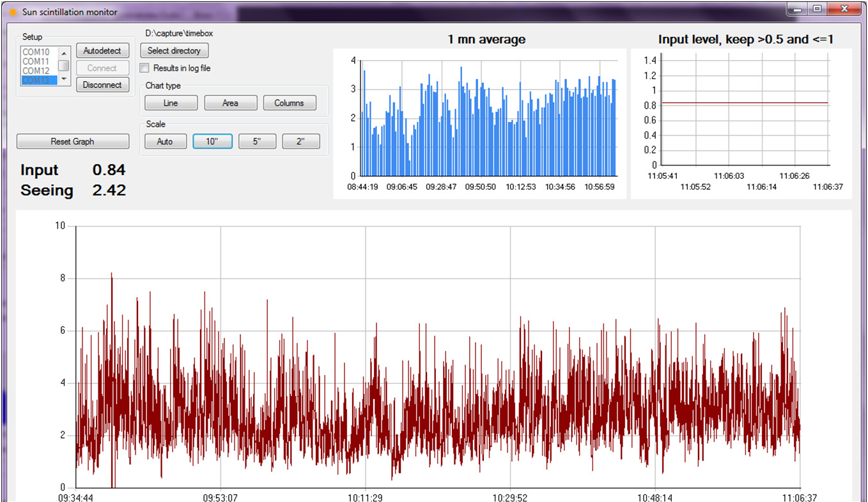The image size is (868, 502).
Task: Click the Setup group label
Action: (x=32, y=37)
